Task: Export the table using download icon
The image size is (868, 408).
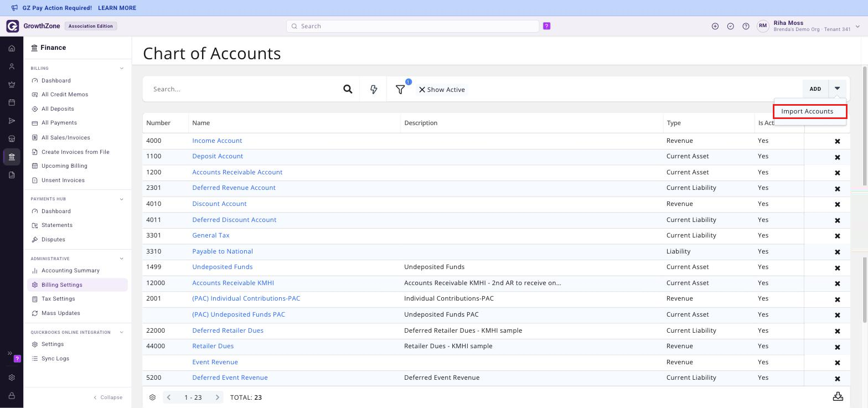Action: click(x=838, y=397)
